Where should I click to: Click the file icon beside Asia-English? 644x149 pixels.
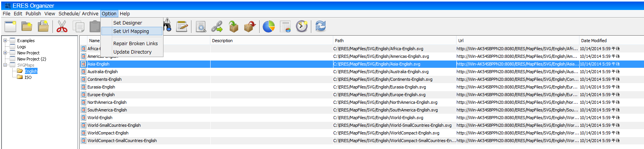click(x=83, y=64)
